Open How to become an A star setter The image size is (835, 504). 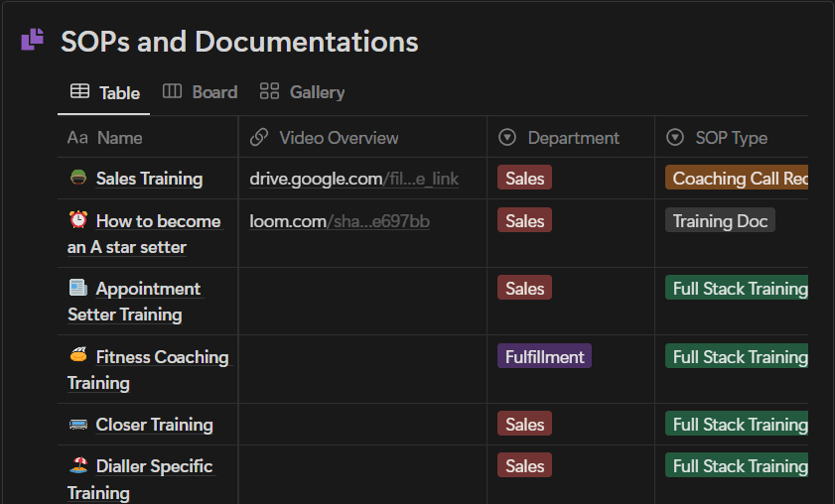coord(144,234)
